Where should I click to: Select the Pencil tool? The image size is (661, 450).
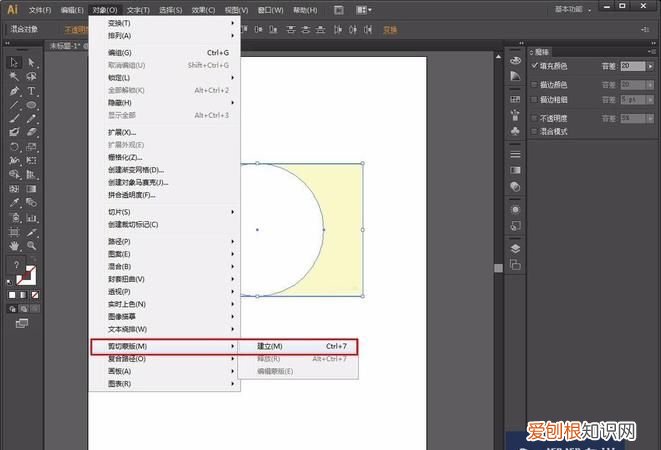31,119
